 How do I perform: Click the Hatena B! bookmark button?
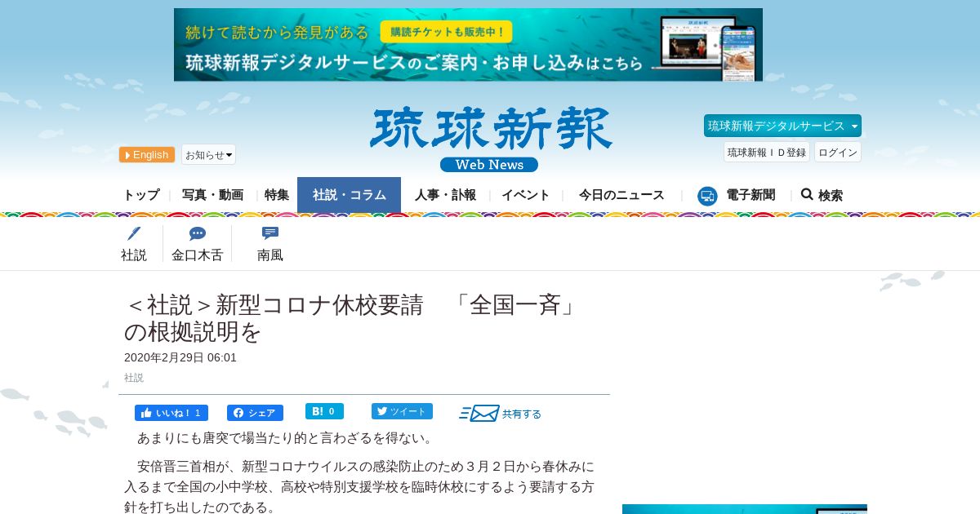click(x=324, y=411)
